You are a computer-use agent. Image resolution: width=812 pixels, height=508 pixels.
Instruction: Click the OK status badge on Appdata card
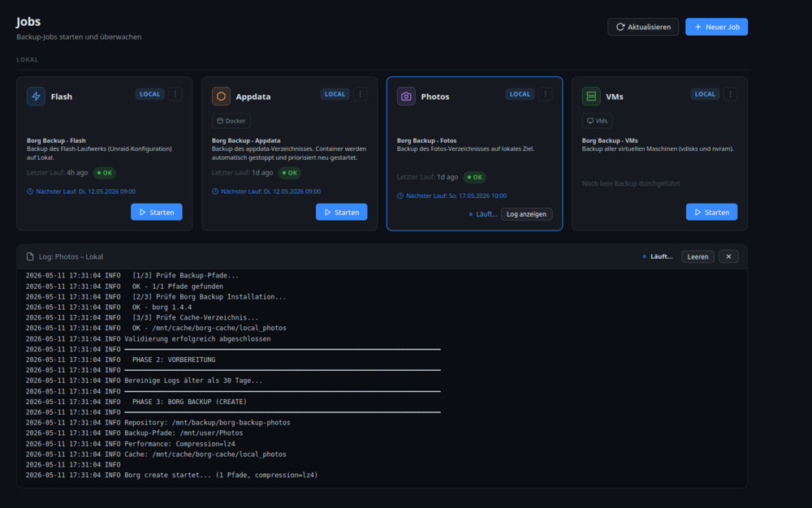(290, 173)
